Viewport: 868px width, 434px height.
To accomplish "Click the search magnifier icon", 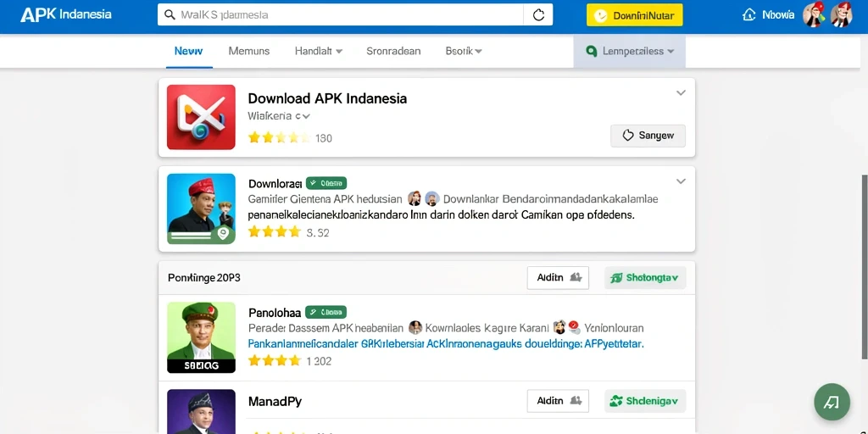I will point(170,15).
